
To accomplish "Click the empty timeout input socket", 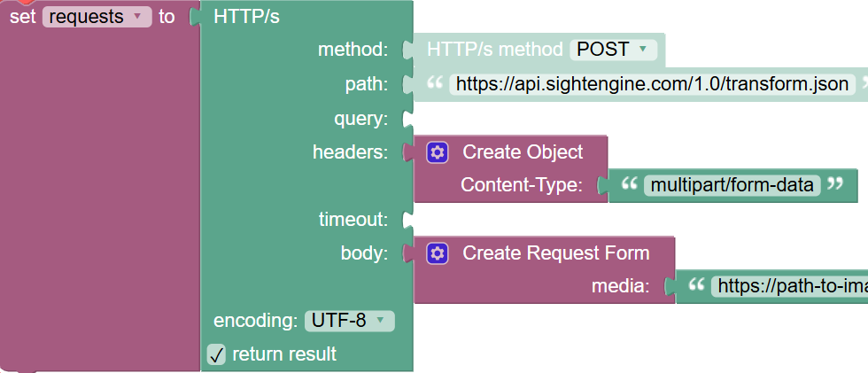I will tap(408, 219).
